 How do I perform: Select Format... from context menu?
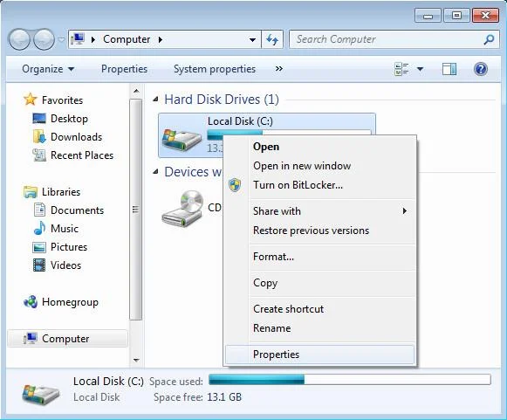319,257
